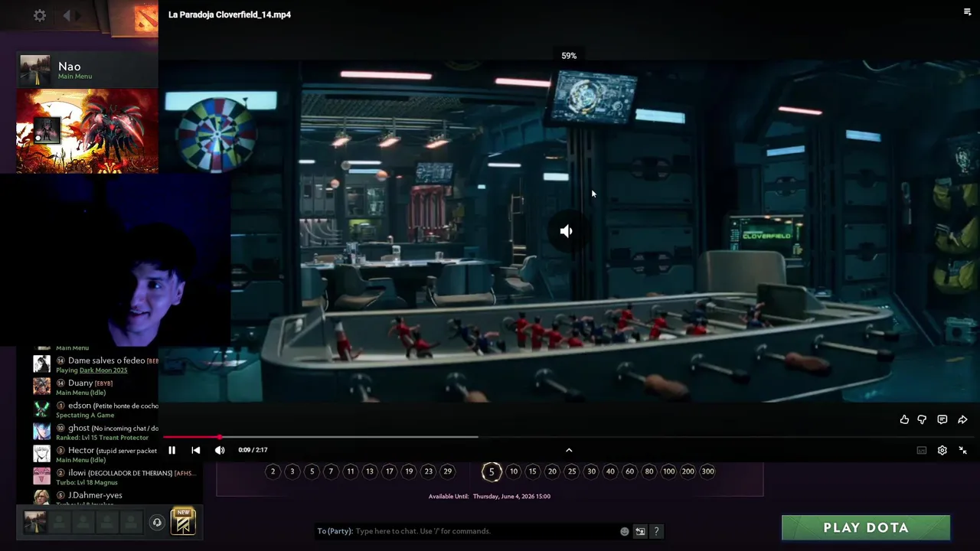980x551 pixels.
Task: Open the Dark Moon 2025 link
Action: pos(103,370)
